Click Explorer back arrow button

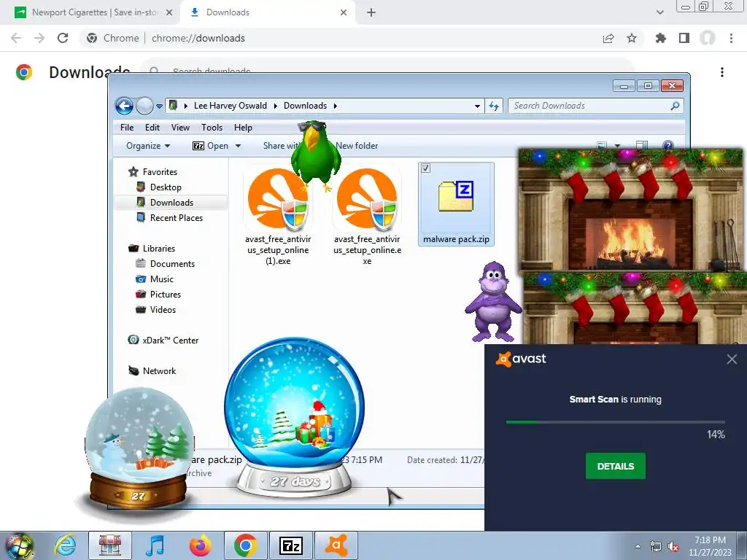tap(124, 106)
